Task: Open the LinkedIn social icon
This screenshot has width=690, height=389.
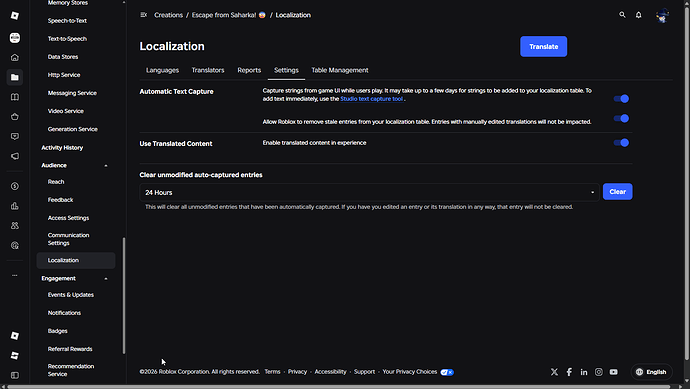Action: coord(584,372)
